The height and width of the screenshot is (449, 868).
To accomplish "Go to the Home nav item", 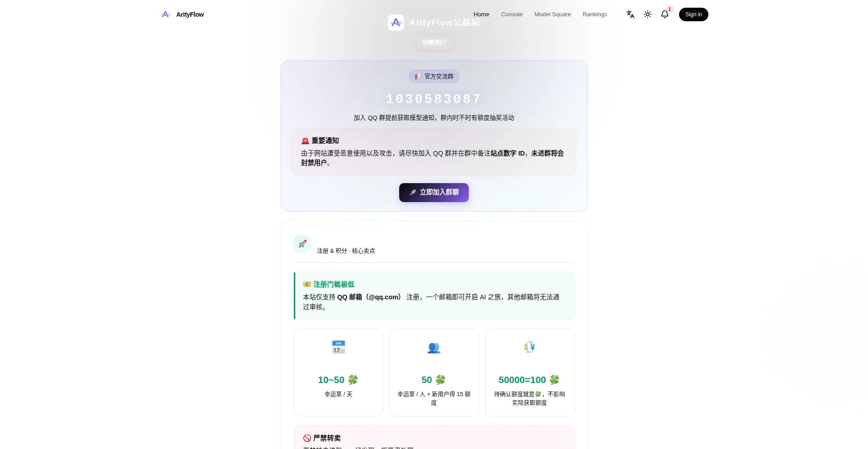I will coord(481,14).
